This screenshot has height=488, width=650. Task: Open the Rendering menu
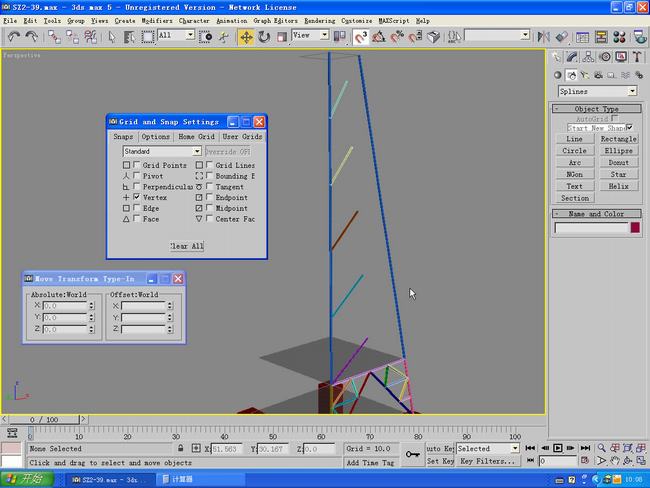pyautogui.click(x=319, y=20)
